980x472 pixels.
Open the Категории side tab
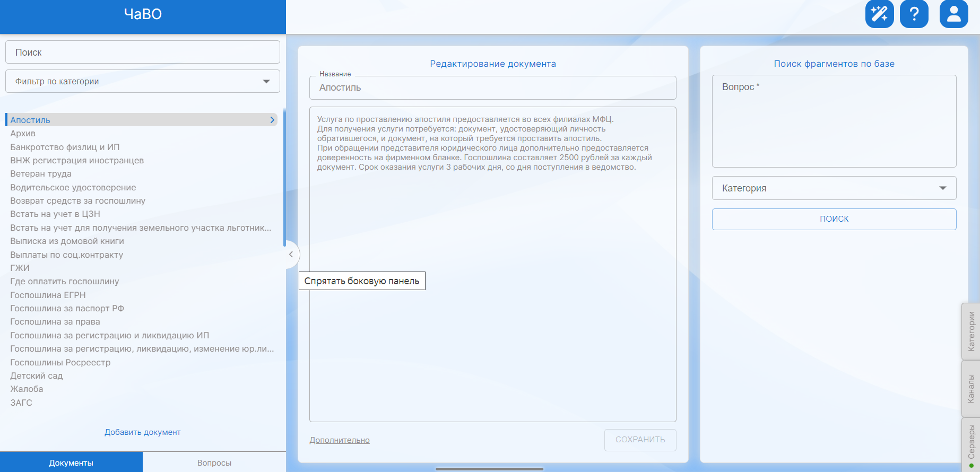pyautogui.click(x=971, y=331)
